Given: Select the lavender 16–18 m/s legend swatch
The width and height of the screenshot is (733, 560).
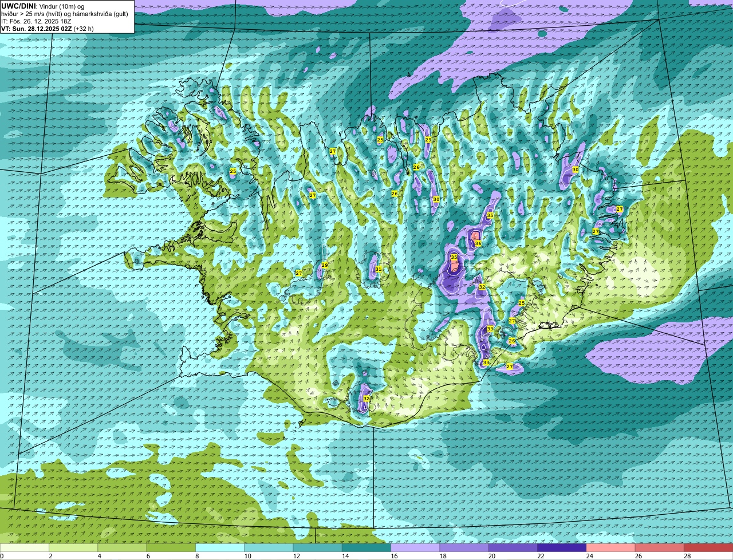Looking at the screenshot, I should [x=415, y=547].
